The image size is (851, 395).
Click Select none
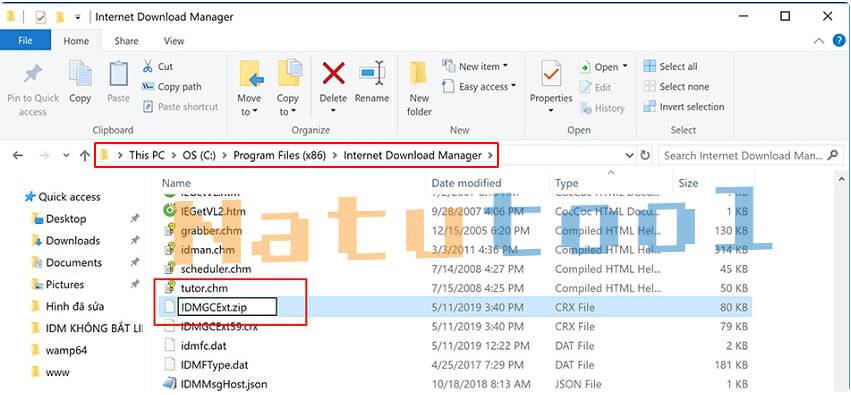pyautogui.click(x=676, y=87)
